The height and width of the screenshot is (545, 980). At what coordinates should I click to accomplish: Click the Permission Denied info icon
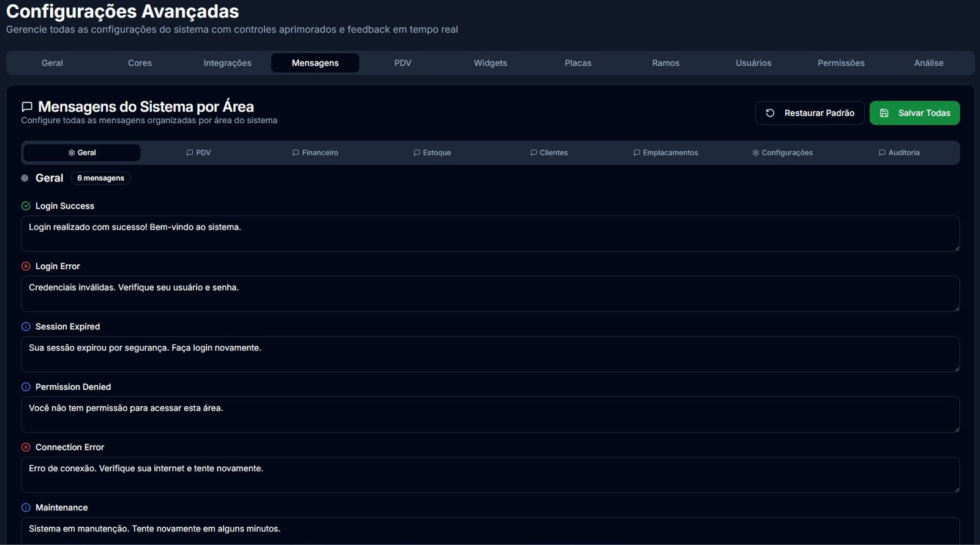[26, 387]
